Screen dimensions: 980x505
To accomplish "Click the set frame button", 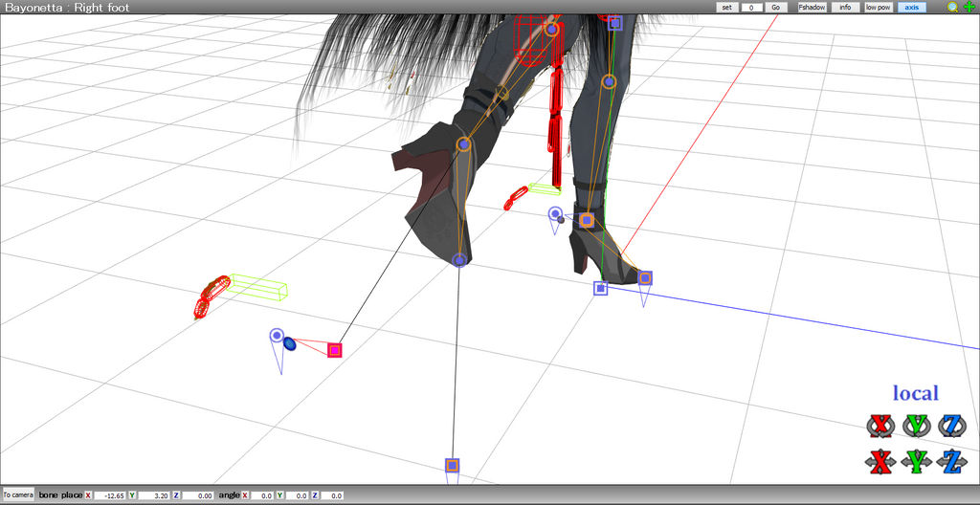I will [x=726, y=8].
